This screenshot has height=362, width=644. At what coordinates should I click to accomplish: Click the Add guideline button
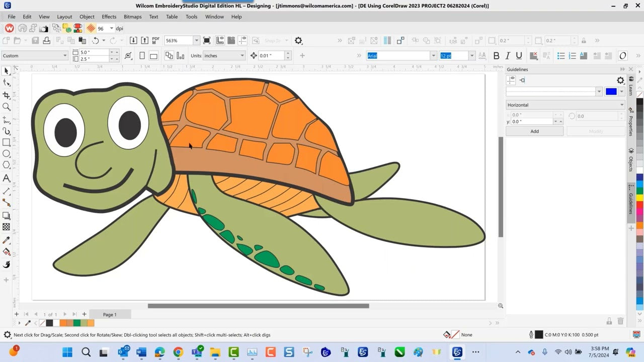pyautogui.click(x=534, y=131)
